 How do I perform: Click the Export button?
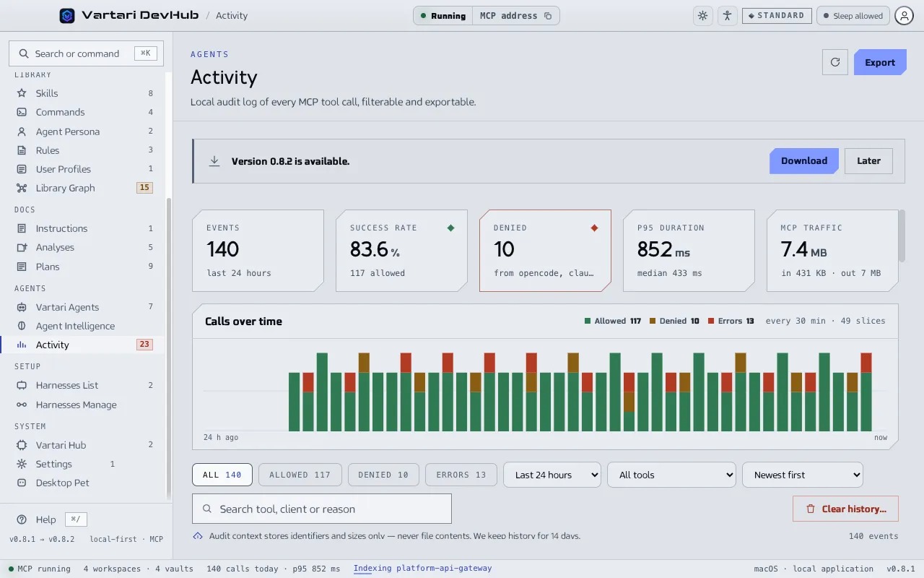[x=880, y=62]
